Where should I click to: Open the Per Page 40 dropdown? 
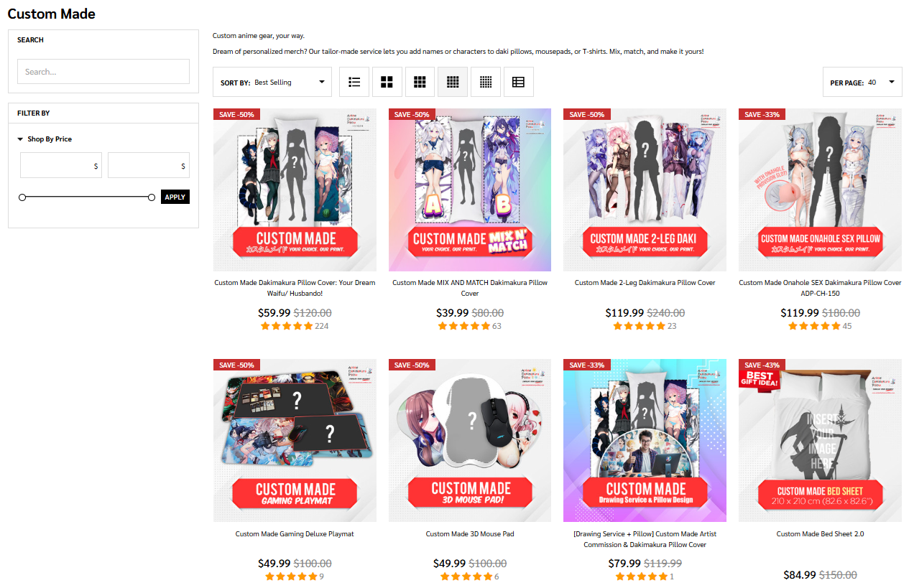[862, 82]
